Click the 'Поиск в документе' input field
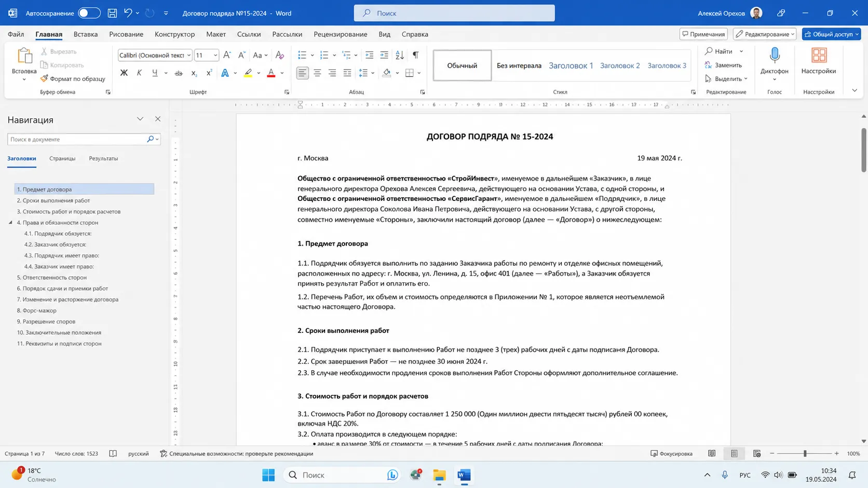This screenshot has height=488, width=868. click(76, 139)
